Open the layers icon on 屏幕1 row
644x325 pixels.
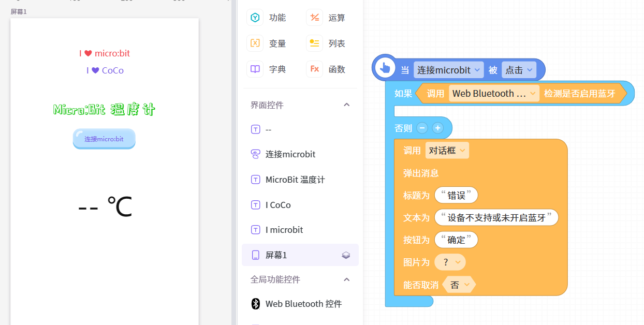pos(346,255)
